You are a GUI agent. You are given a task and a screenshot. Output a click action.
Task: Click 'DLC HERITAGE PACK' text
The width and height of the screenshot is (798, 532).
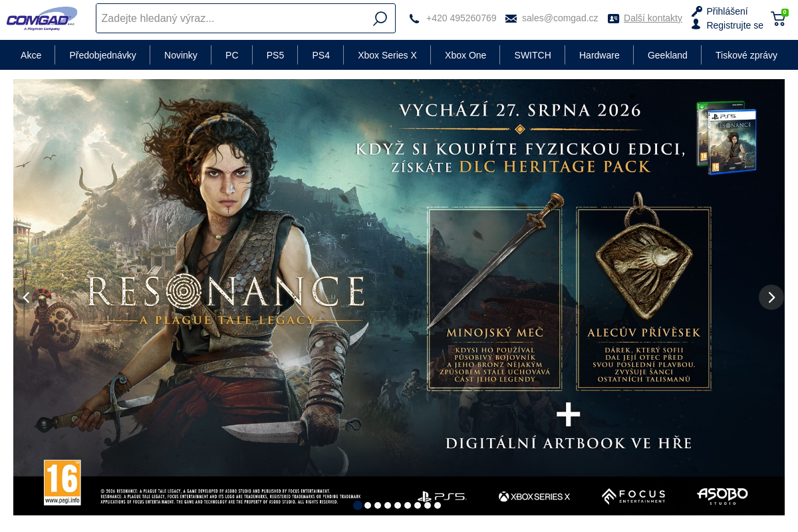555,167
